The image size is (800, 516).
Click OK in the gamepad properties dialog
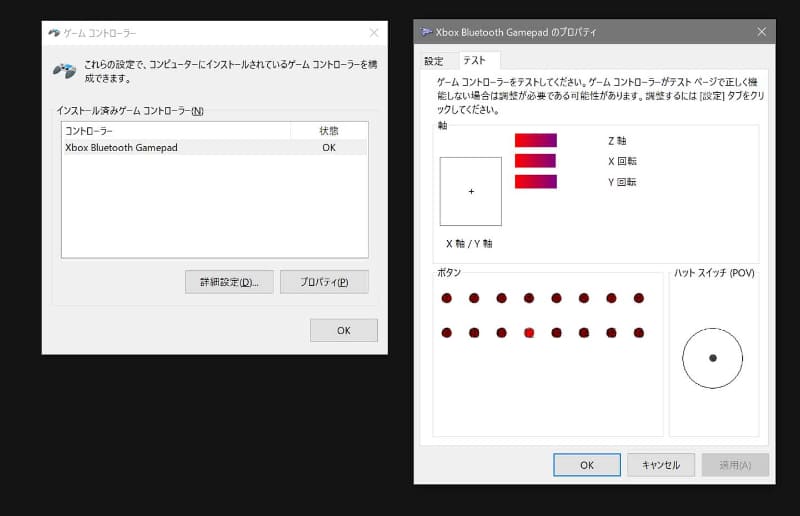click(587, 465)
